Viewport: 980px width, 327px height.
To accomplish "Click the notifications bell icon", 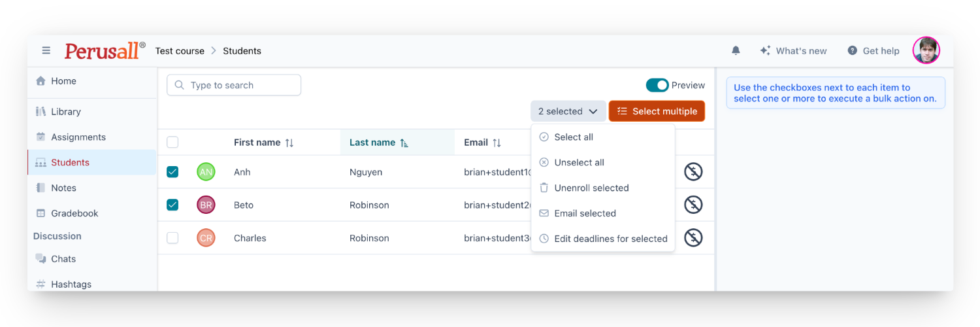I will pos(736,50).
